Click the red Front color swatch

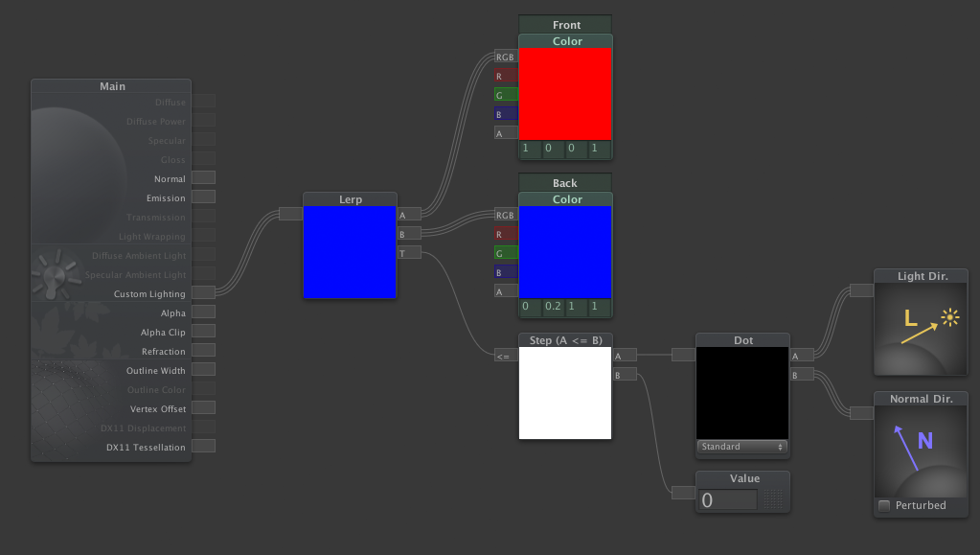(564, 94)
